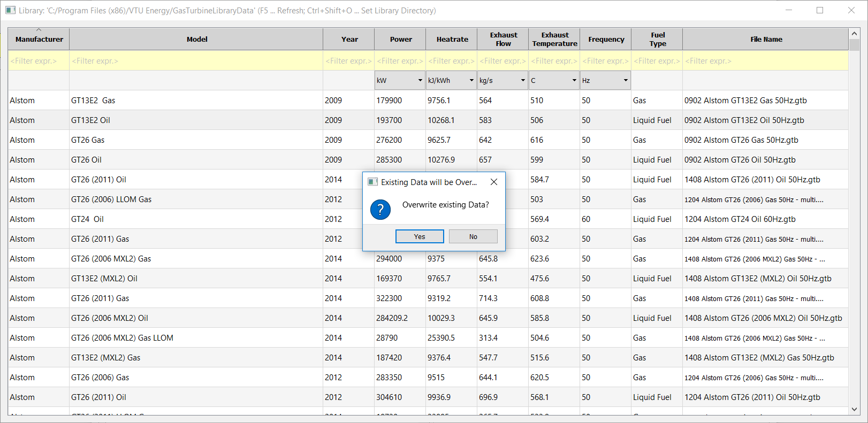Screen dimensions: 868x423
Task: Click the exhaust temperature value 475.6
Action: click(x=539, y=279)
